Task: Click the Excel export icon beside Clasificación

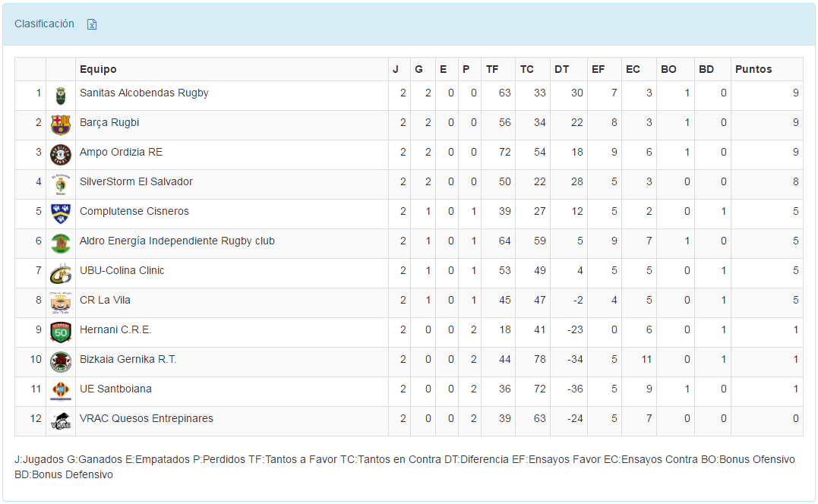Action: click(92, 24)
